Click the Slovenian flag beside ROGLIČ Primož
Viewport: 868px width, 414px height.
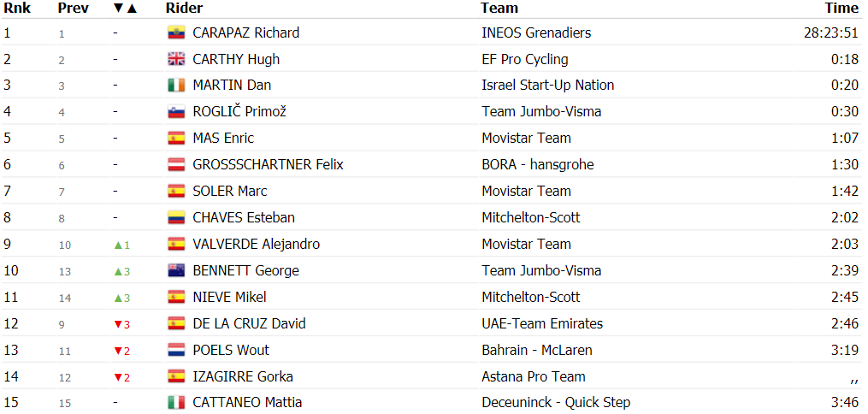coord(176,112)
